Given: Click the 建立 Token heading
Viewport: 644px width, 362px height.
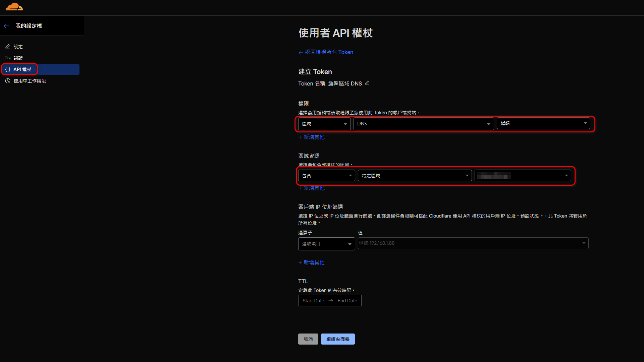Looking at the screenshot, I should click(x=315, y=72).
